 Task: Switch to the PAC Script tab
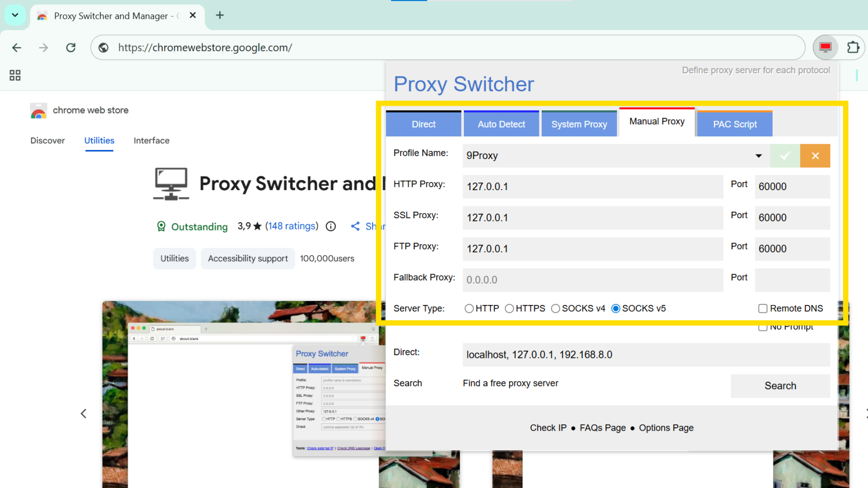tap(735, 124)
